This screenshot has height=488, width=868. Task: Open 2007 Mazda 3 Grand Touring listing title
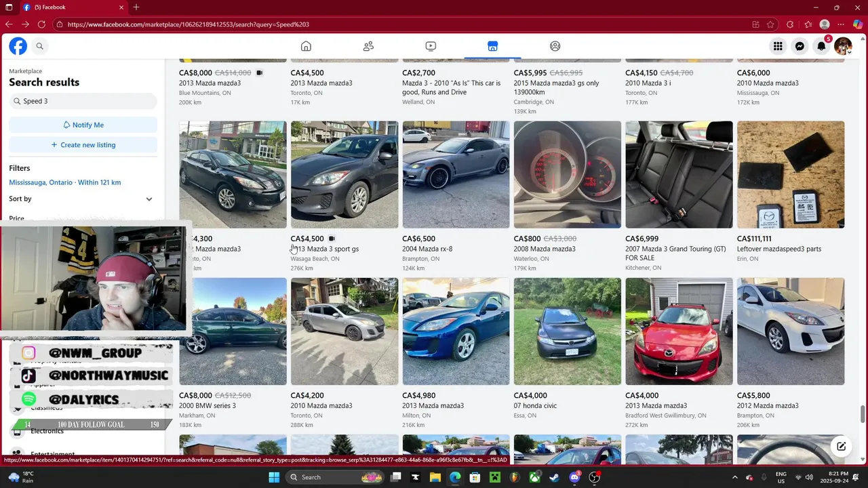click(675, 253)
